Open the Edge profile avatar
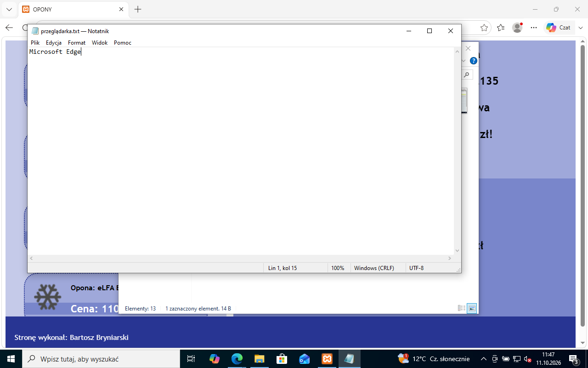 coord(517,28)
